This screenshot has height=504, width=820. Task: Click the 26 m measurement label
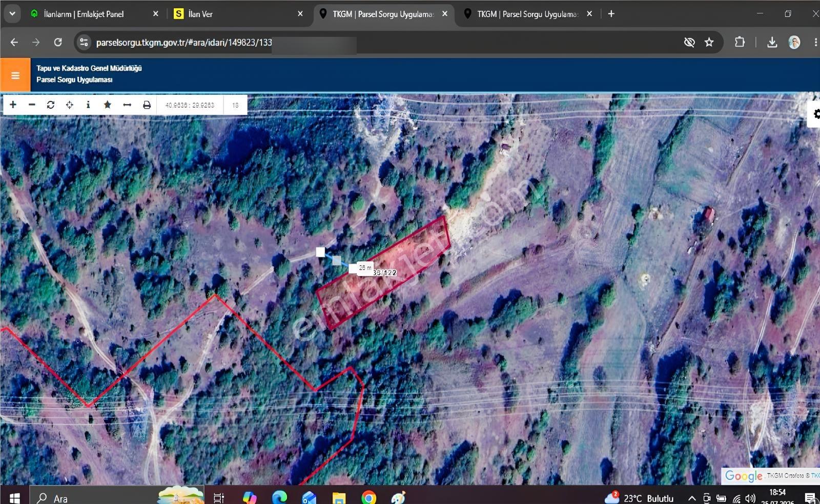(x=365, y=268)
